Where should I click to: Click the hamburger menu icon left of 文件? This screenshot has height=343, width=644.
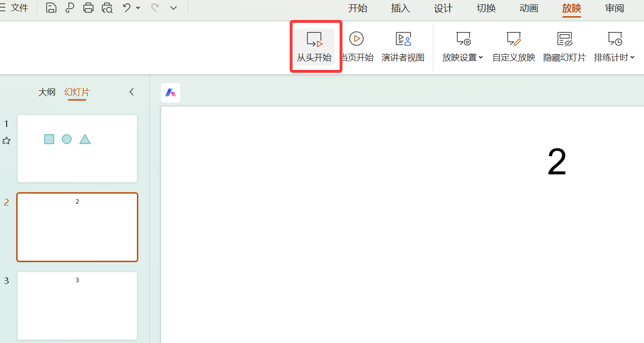click(2, 8)
